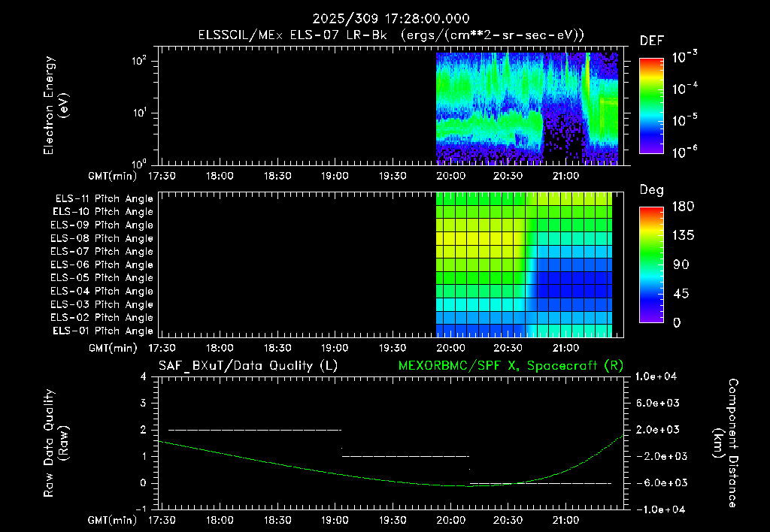Choose the ELS-02 Pitch Angle row label
Image resolution: width=770 pixels, height=532 pixels.
[x=102, y=318]
